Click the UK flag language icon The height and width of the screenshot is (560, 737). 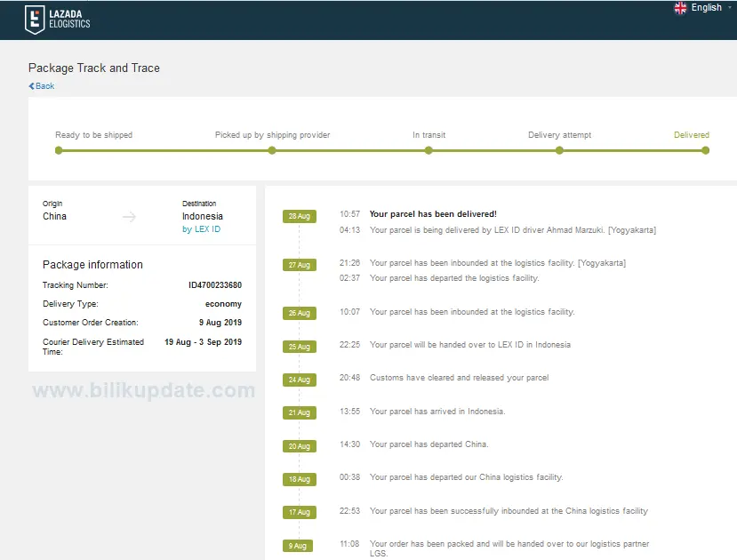tap(681, 8)
